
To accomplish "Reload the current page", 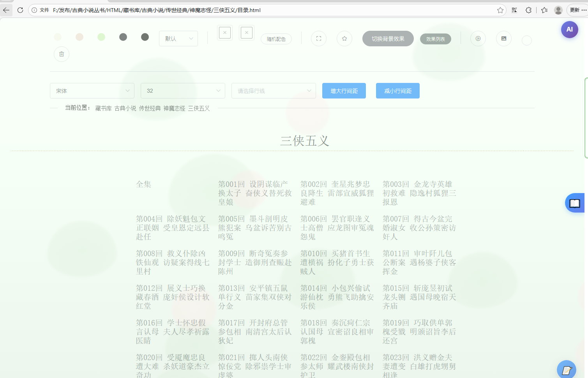I will coord(20,10).
